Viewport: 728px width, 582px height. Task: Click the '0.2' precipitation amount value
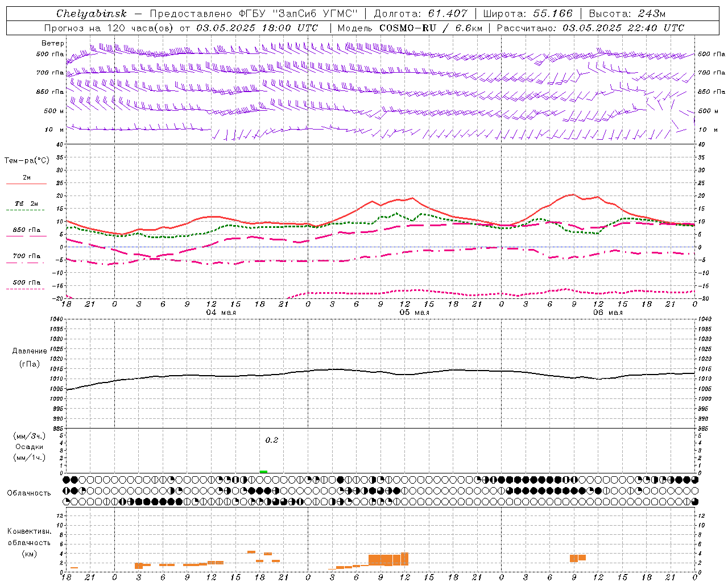(x=272, y=440)
